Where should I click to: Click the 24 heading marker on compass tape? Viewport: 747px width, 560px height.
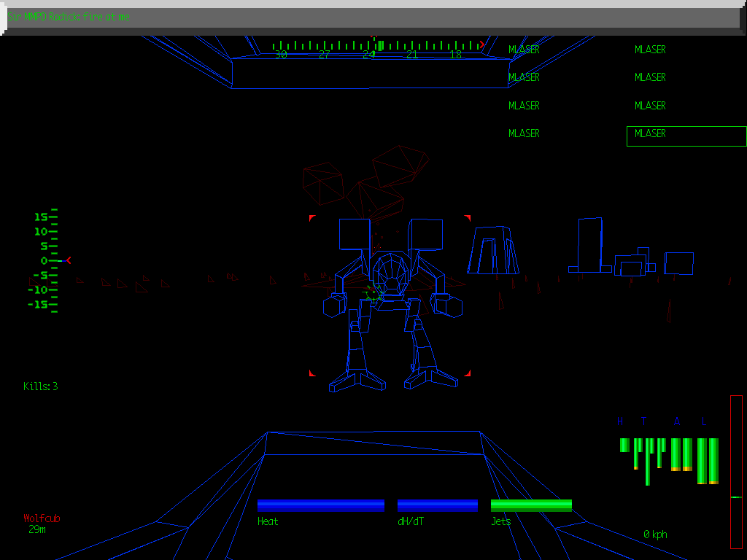[371, 54]
